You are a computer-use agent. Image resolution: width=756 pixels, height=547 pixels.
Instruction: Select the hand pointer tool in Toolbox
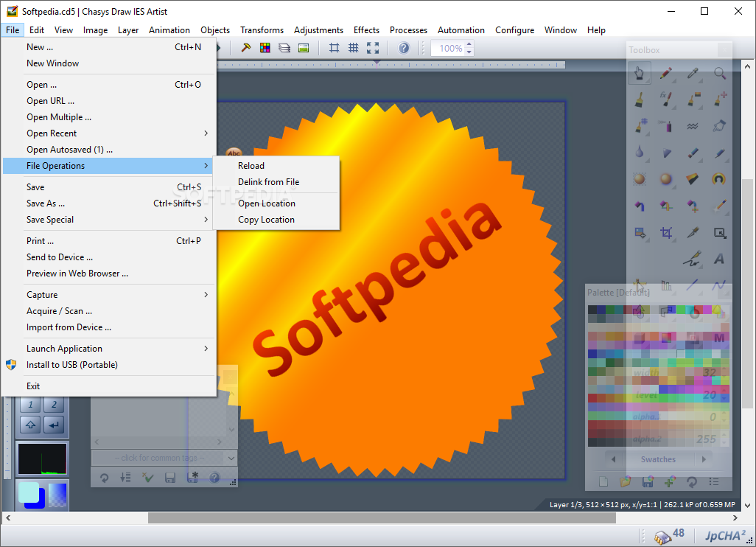click(640, 73)
